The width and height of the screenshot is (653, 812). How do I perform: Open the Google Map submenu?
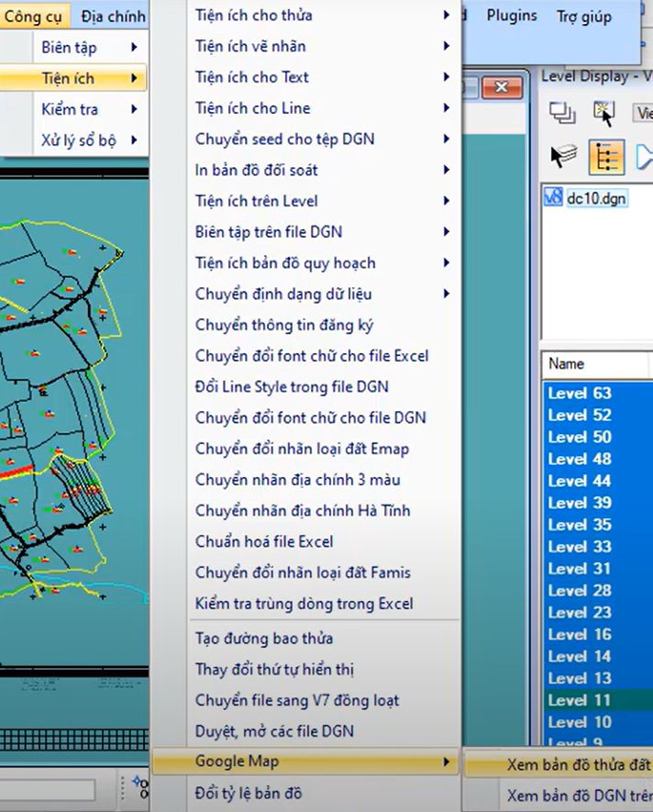click(x=305, y=762)
